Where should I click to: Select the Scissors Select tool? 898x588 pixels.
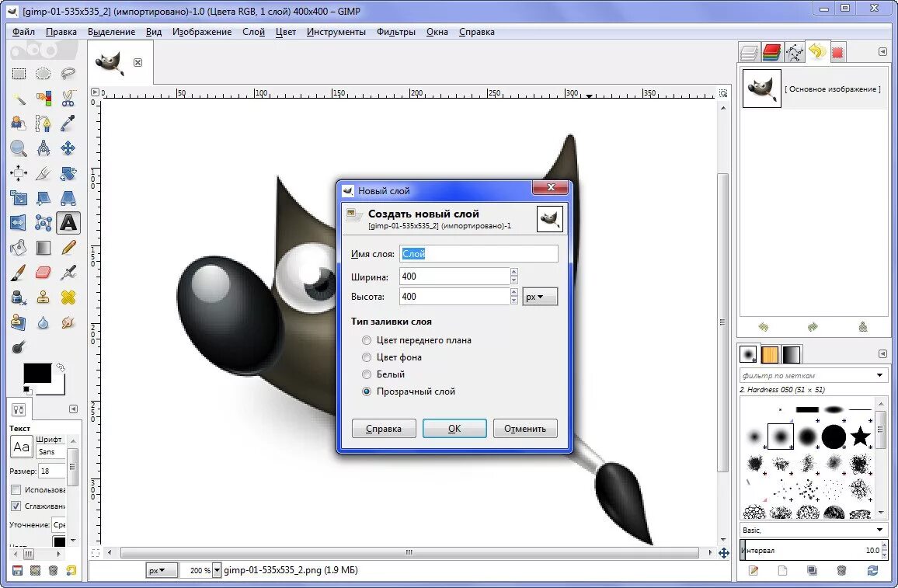[68, 99]
